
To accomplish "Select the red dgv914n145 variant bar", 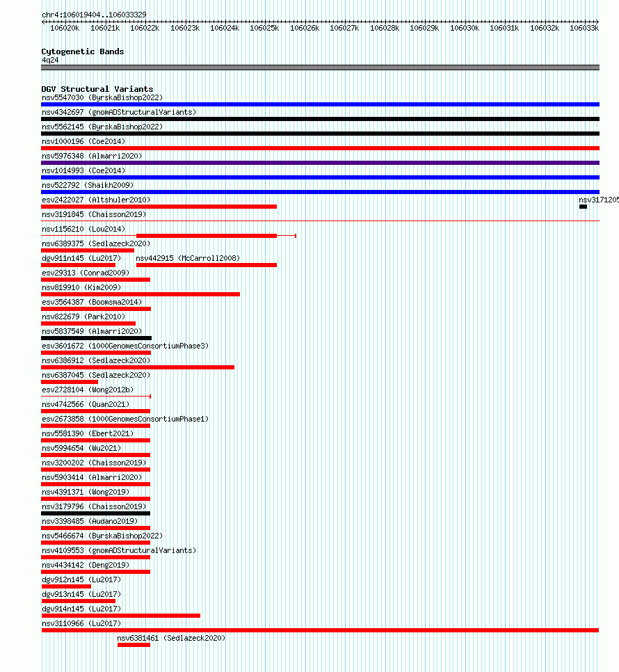I will (121, 616).
